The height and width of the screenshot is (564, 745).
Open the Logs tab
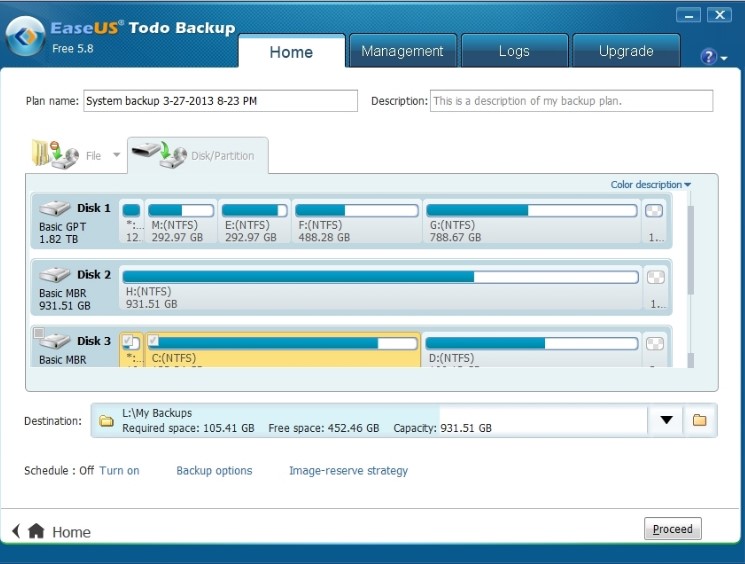point(514,51)
